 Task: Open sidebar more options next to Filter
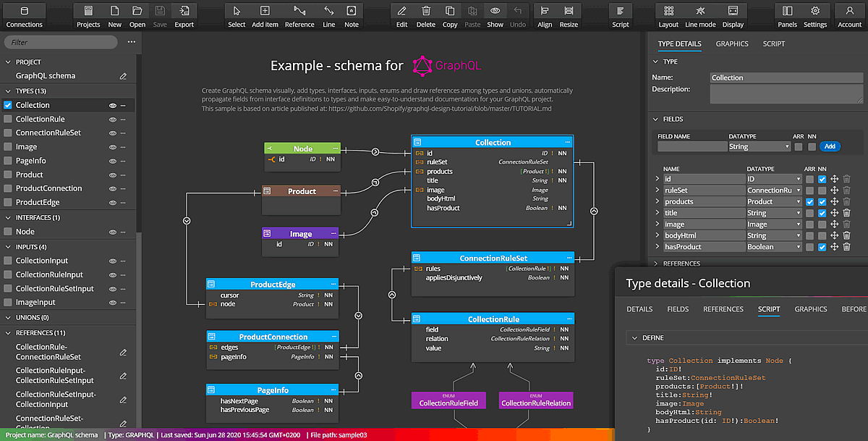[x=131, y=42]
